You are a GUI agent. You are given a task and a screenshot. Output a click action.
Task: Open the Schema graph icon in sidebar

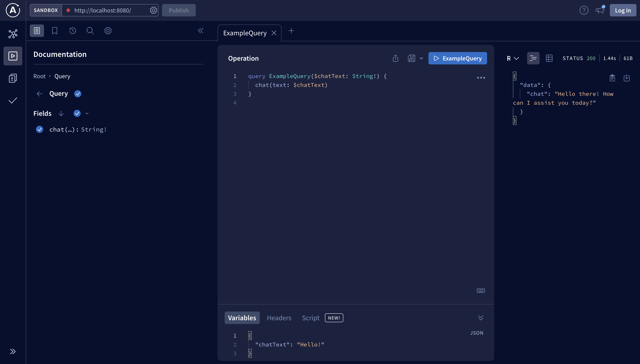point(13,34)
